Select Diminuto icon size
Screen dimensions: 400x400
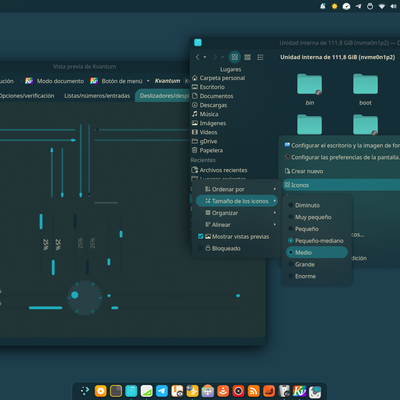pyautogui.click(x=317, y=205)
